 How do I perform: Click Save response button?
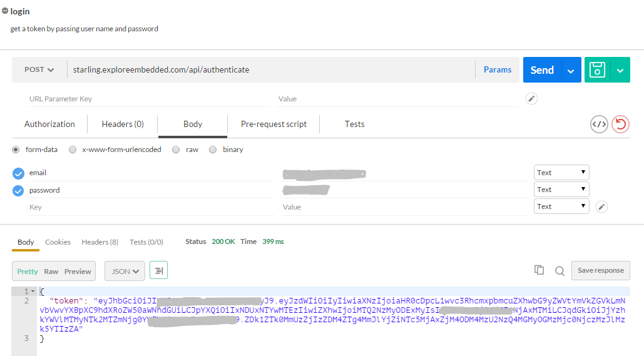pyautogui.click(x=600, y=270)
